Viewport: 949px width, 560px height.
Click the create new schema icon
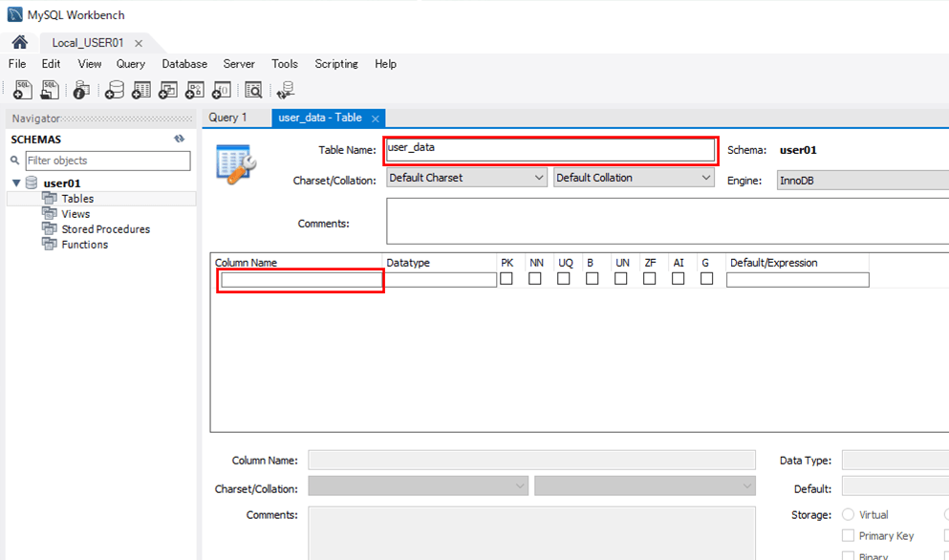[x=115, y=90]
